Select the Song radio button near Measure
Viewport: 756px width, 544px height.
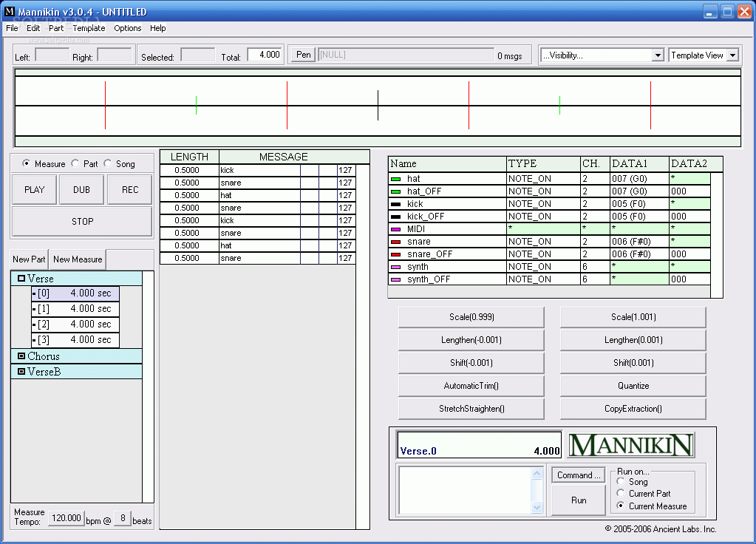(107, 163)
